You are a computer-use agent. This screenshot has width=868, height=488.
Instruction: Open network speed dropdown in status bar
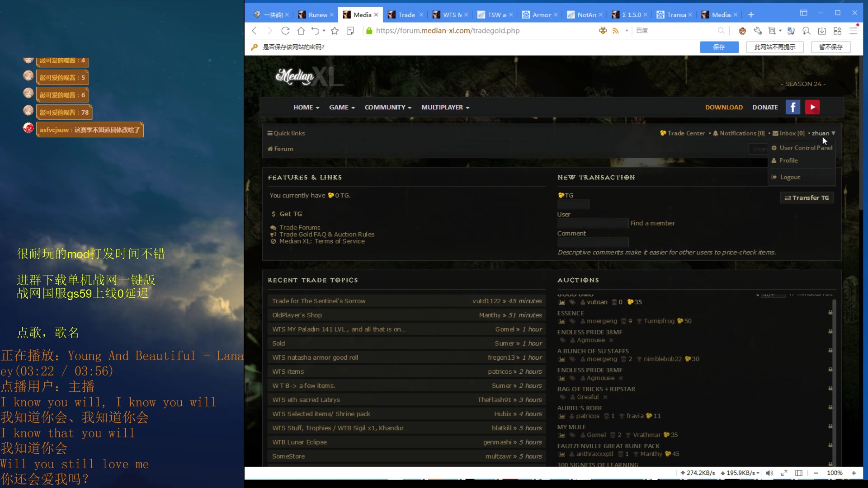(758, 473)
